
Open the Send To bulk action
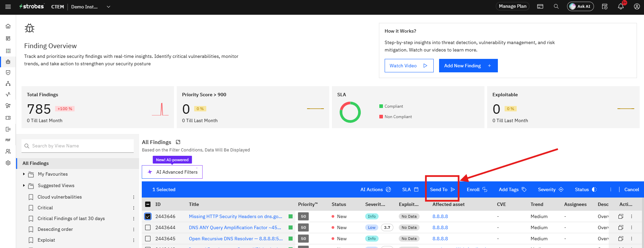(442, 189)
